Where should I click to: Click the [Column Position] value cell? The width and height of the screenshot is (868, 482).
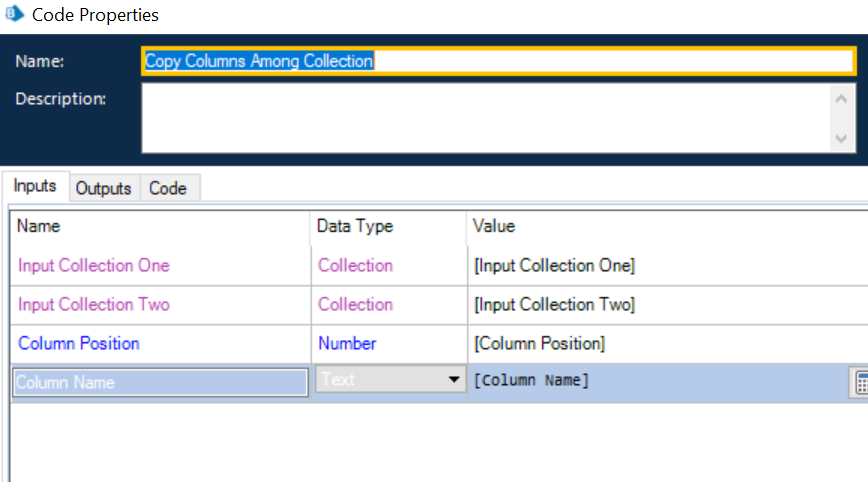pos(668,344)
